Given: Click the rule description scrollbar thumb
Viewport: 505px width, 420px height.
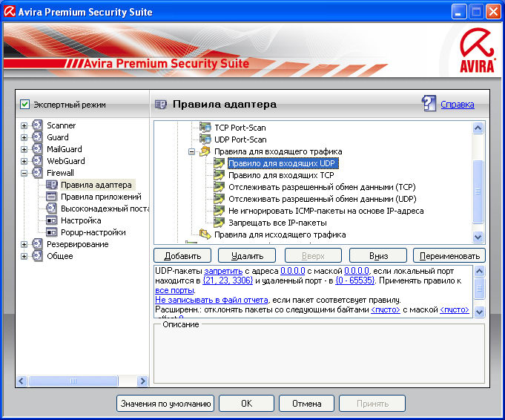Looking at the screenshot, I should tap(479, 289).
